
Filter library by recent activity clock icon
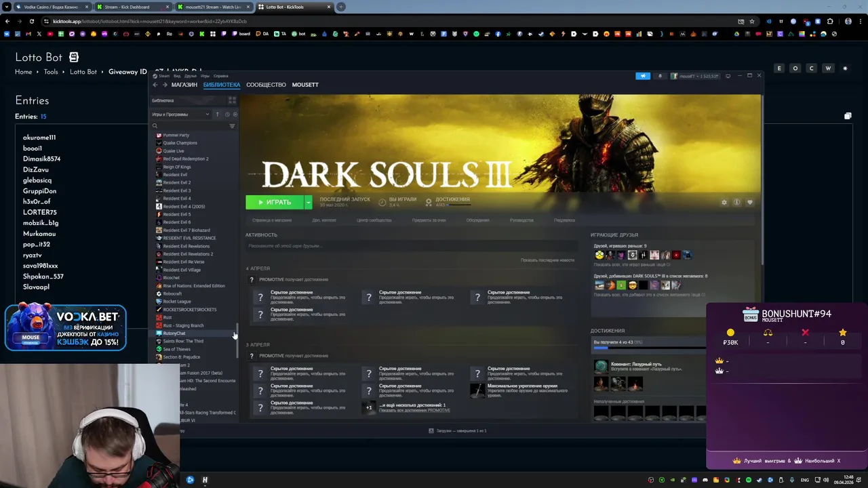[x=226, y=115]
